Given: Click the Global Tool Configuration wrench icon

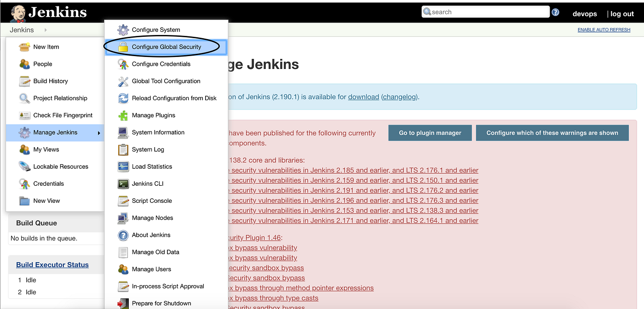Looking at the screenshot, I should pos(122,81).
